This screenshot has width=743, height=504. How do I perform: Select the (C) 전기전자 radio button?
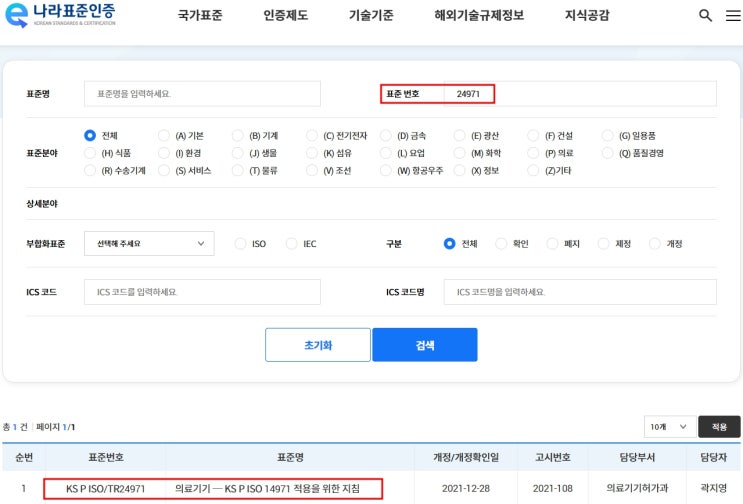pyautogui.click(x=312, y=135)
